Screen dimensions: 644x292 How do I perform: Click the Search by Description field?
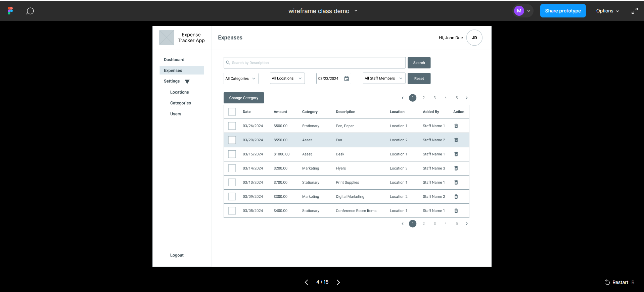[315, 63]
